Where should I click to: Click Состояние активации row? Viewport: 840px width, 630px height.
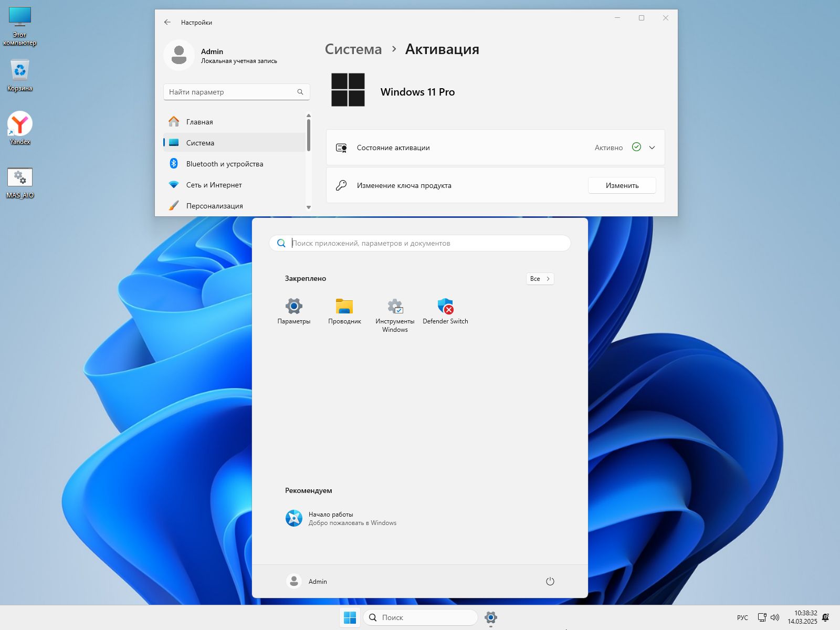(496, 148)
